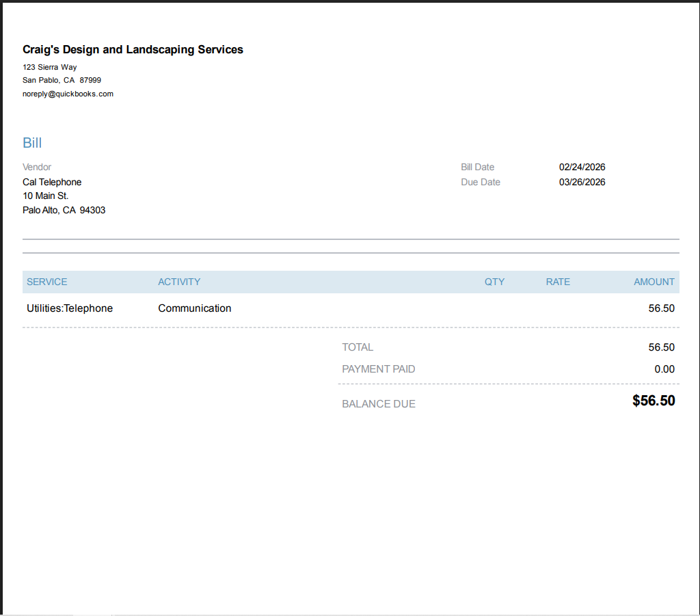Select the Utilities:Telephone service cell
Viewport: 700px width, 616px height.
70,308
